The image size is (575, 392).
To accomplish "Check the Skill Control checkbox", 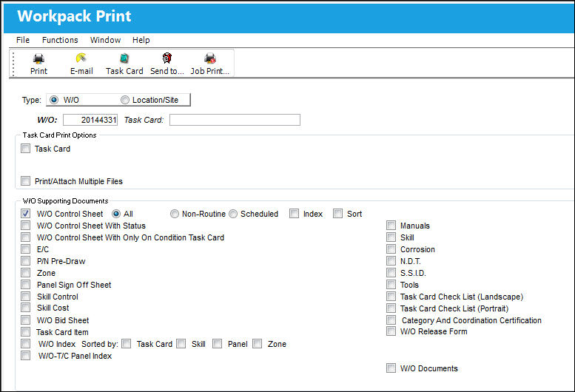I will (x=25, y=296).
